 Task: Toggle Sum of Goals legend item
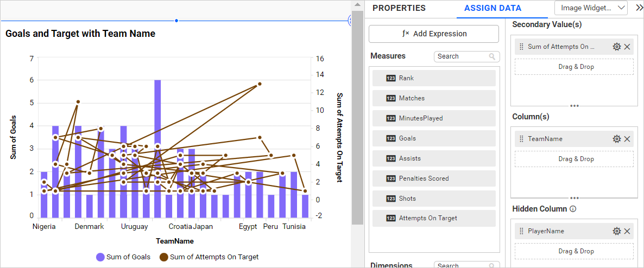123,257
